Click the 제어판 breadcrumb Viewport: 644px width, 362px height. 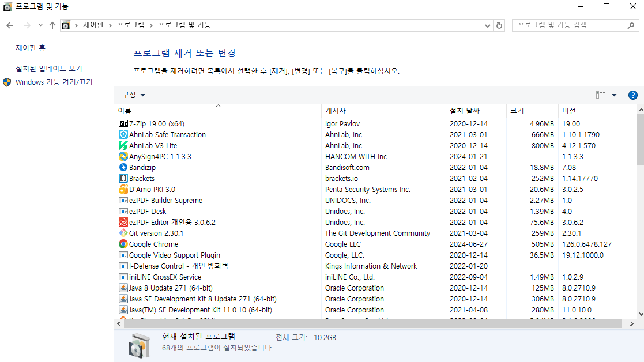[93, 25]
